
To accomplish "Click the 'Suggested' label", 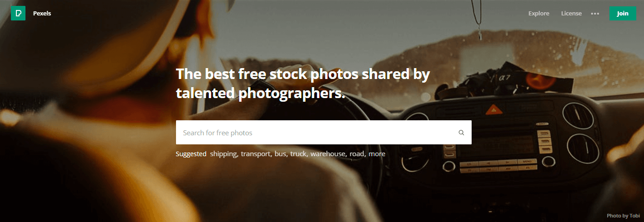I will (191, 154).
